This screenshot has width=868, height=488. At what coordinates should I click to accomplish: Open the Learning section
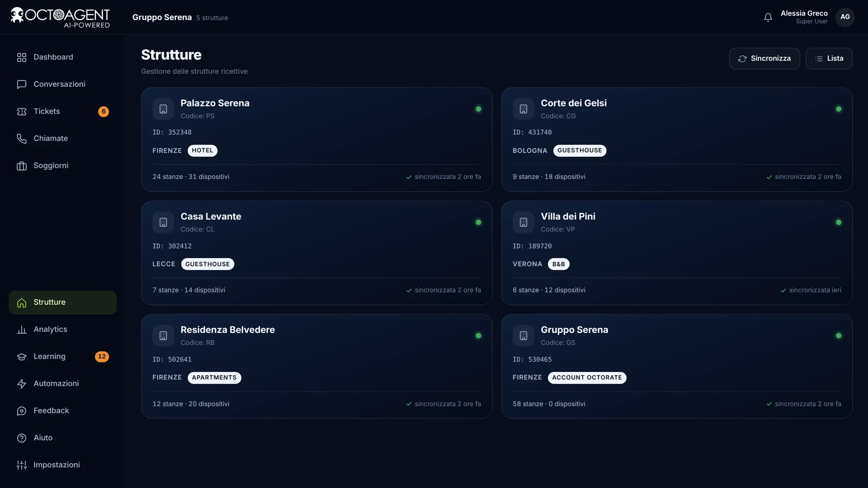tap(62, 357)
